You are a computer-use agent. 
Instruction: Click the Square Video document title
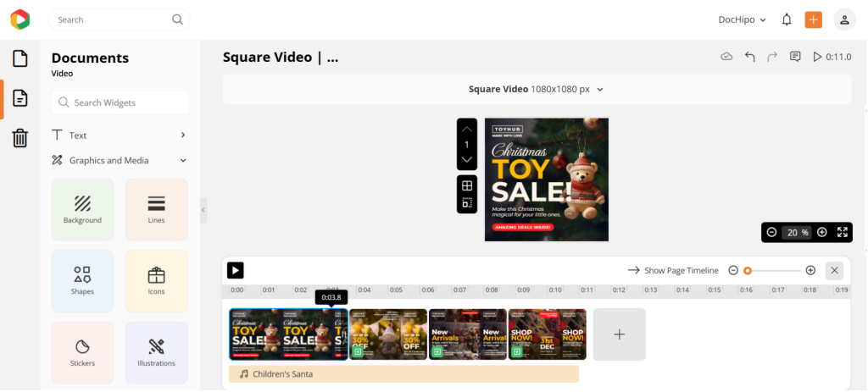281,58
